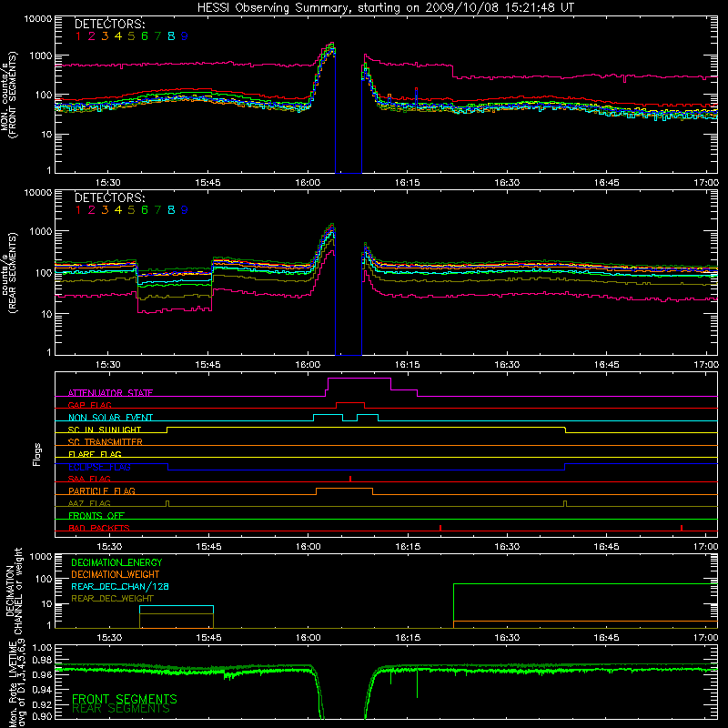Click 0.92 value on livetime y-axis
This screenshot has height=728, width=728.
tap(42, 704)
